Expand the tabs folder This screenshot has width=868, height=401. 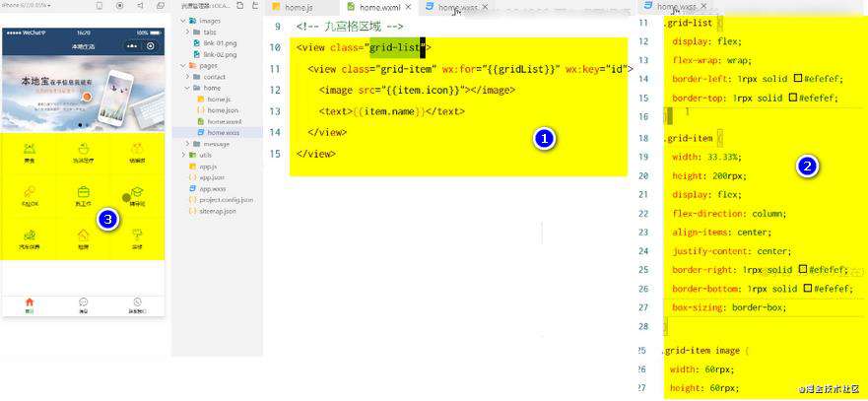pos(188,33)
